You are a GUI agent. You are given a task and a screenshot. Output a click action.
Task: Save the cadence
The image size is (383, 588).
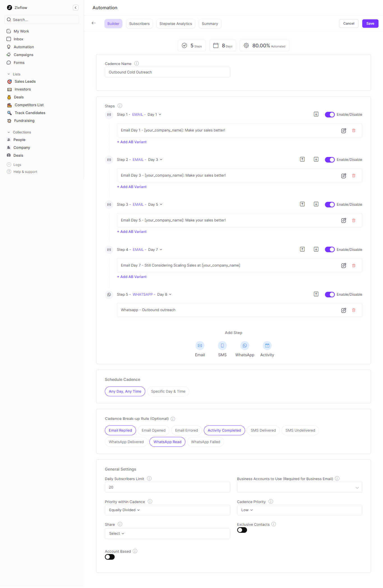(370, 24)
